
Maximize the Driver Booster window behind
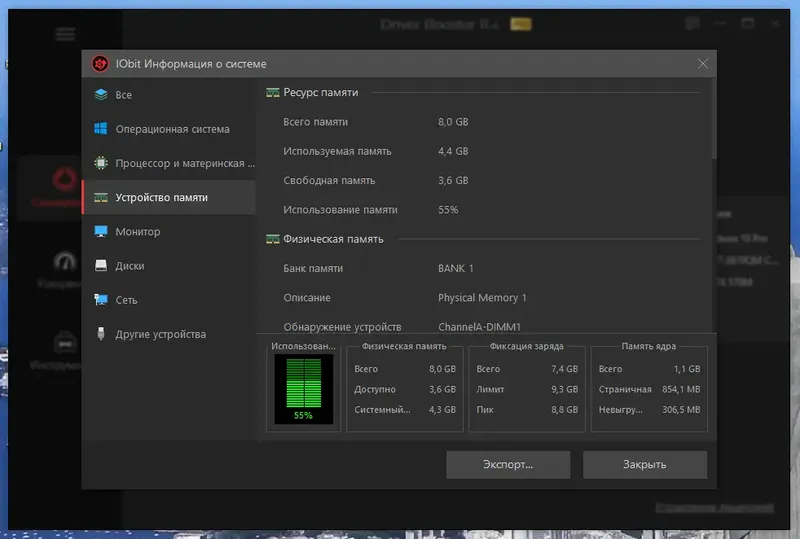coord(748,23)
